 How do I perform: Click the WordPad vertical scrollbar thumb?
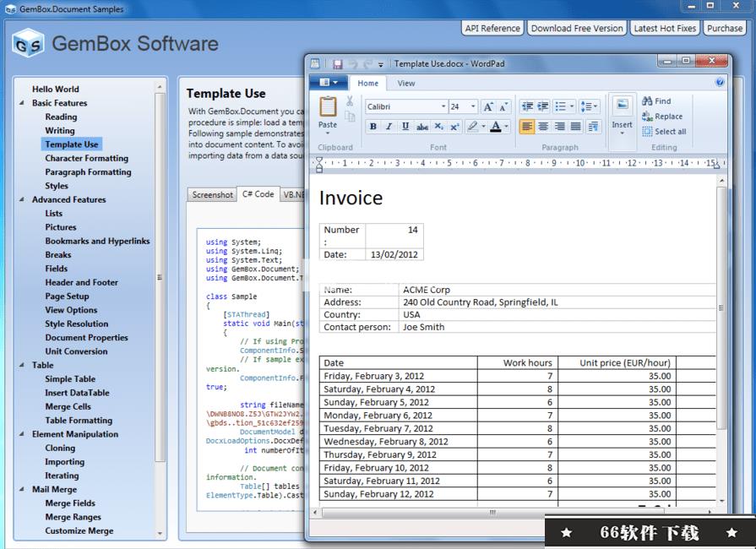721,308
